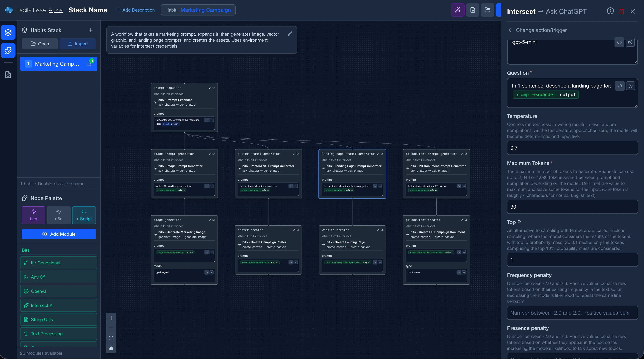Click the Add Module button

[x=59, y=234]
